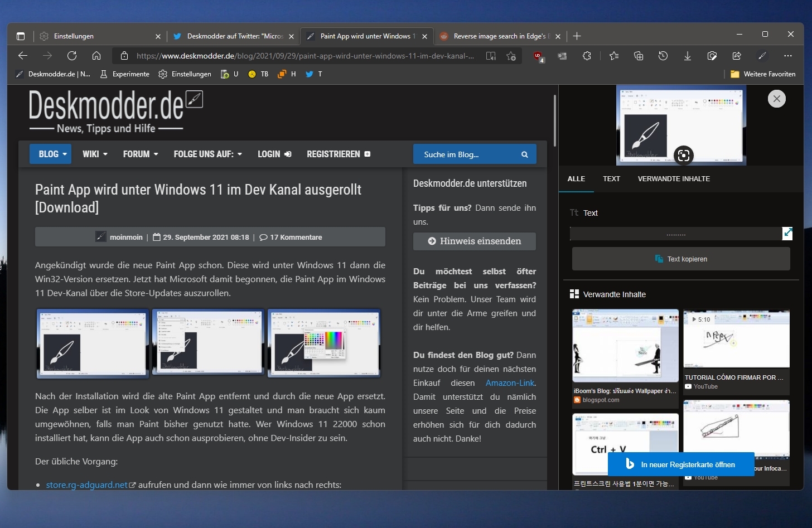Open the Paint thumbnail showing the dropdown menu
Viewport: 812px width, 528px height.
click(208, 342)
